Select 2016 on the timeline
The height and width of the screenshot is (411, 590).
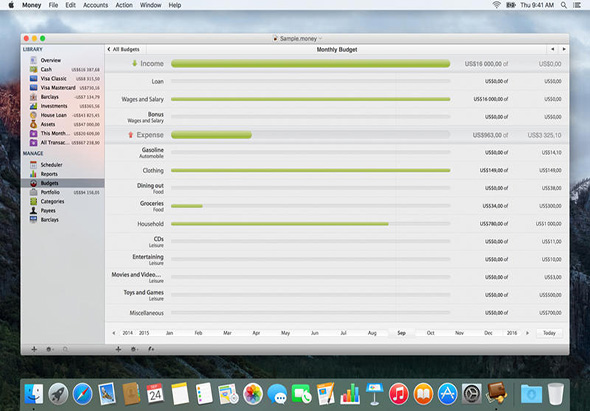click(x=512, y=333)
